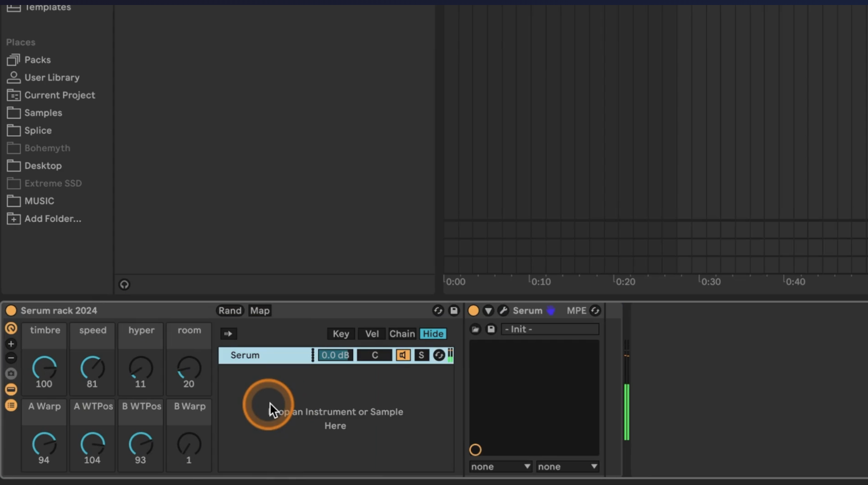
Task: Click the Serum rack 2024 title
Action: coord(59,310)
